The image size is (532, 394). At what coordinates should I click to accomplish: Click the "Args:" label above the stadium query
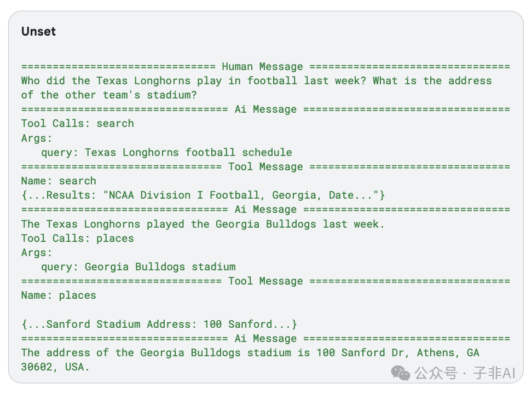point(37,253)
